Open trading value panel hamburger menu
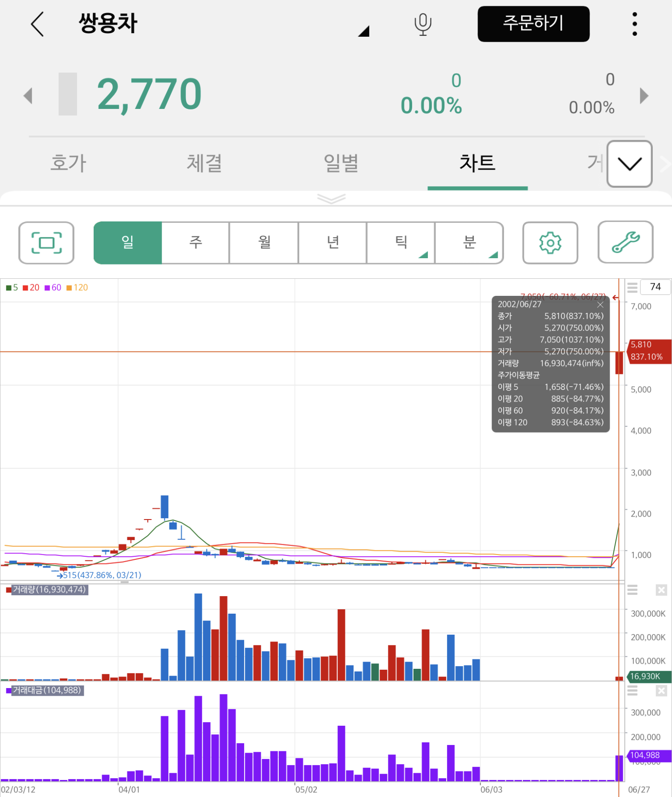 [632, 691]
